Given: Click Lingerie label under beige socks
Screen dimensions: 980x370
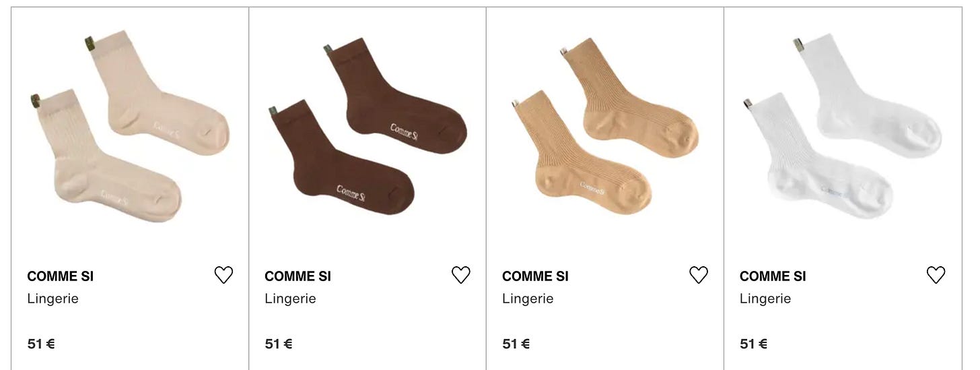Looking at the screenshot, I should click(x=53, y=299).
